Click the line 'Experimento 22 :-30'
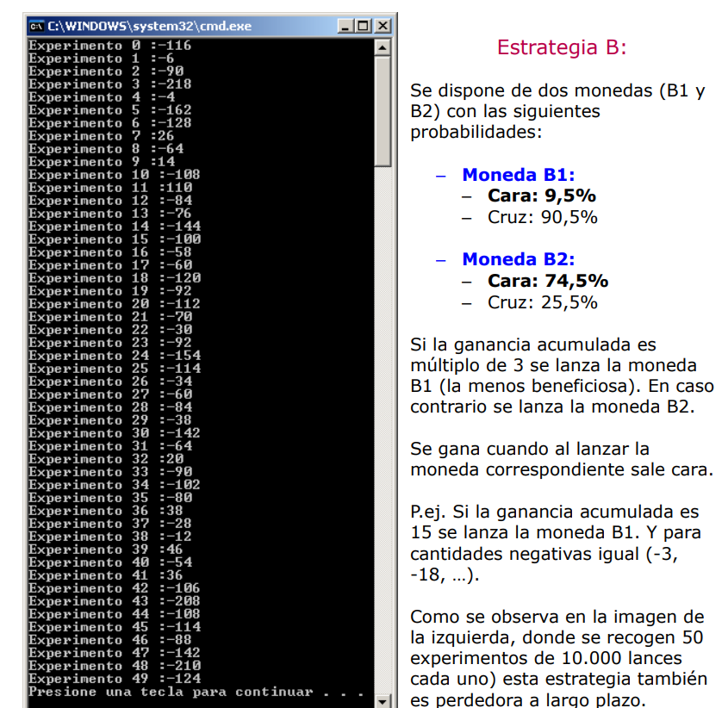The width and height of the screenshot is (728, 708). 110,330
